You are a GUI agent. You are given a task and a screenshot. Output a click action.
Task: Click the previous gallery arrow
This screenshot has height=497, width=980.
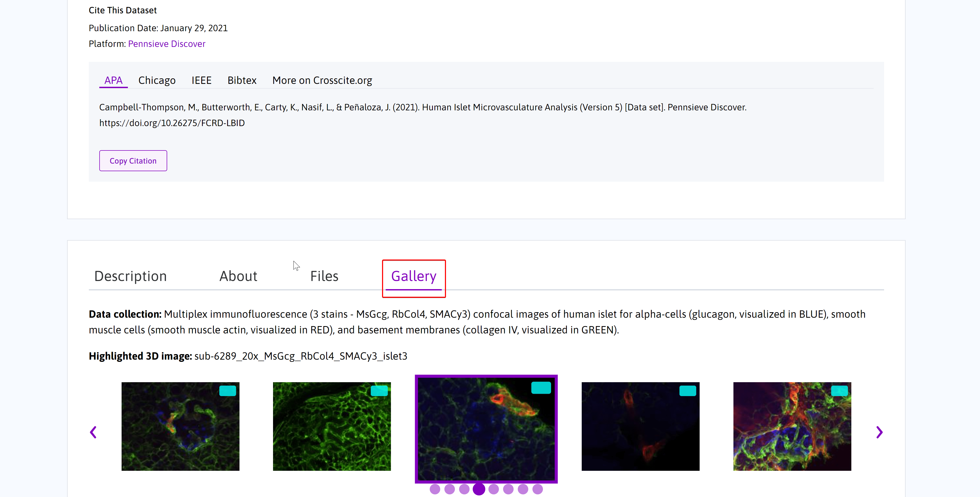click(x=93, y=432)
